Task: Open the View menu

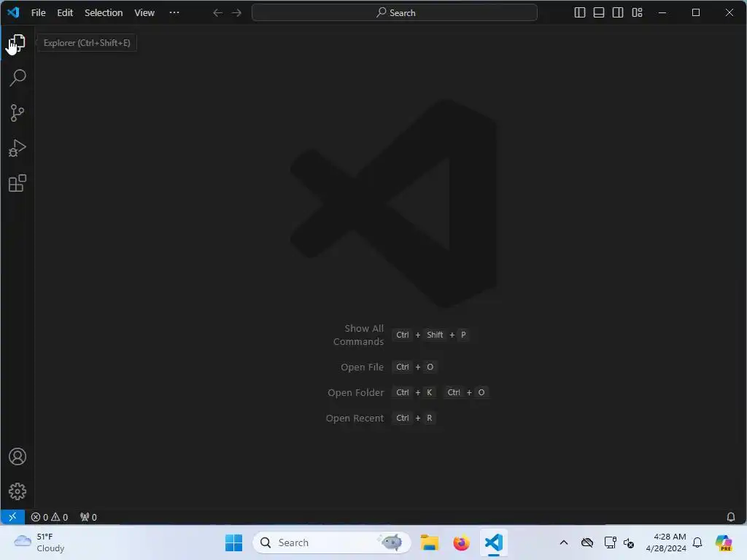Action: pyautogui.click(x=144, y=13)
